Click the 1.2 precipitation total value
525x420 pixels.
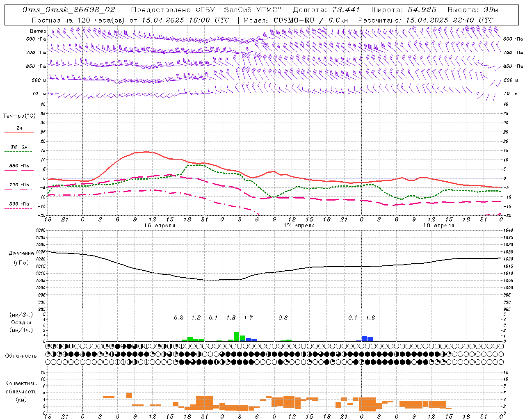pos(196,318)
